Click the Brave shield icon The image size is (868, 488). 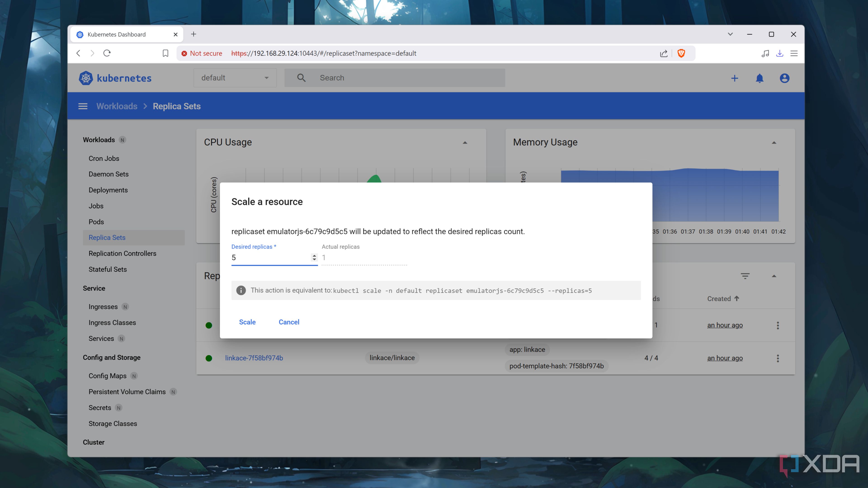tap(681, 53)
